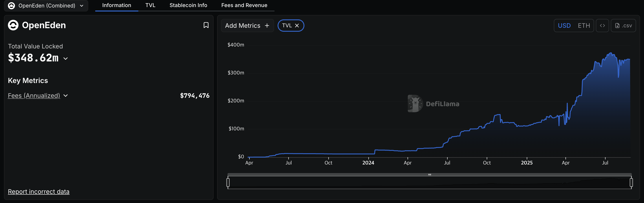
Task: Click the 2025 x-axis label
Action: [x=527, y=163]
